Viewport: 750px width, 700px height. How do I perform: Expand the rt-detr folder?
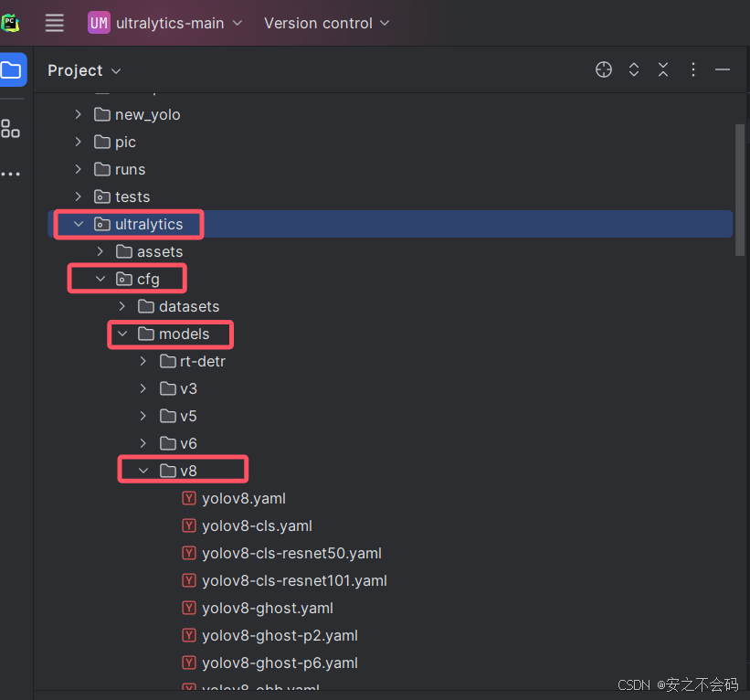pyautogui.click(x=143, y=361)
